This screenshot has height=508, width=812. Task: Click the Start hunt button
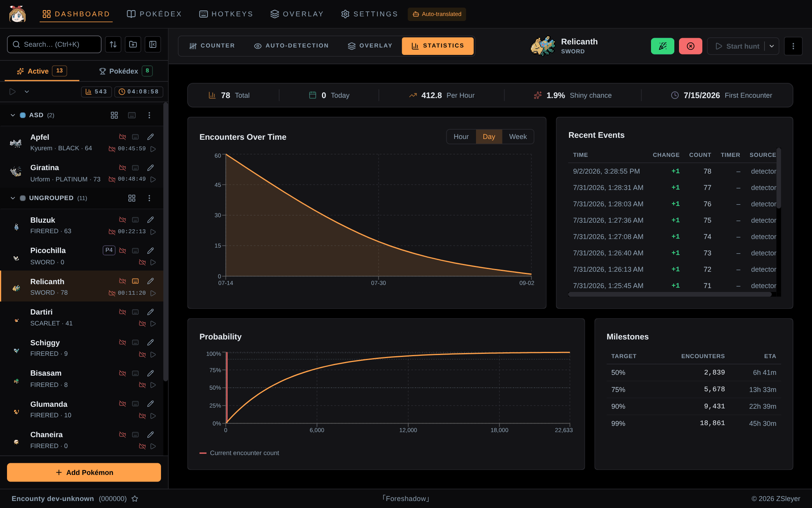737,46
